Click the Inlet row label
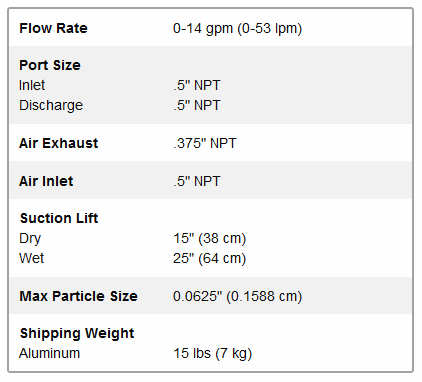The width and height of the screenshot is (422, 382). (32, 85)
